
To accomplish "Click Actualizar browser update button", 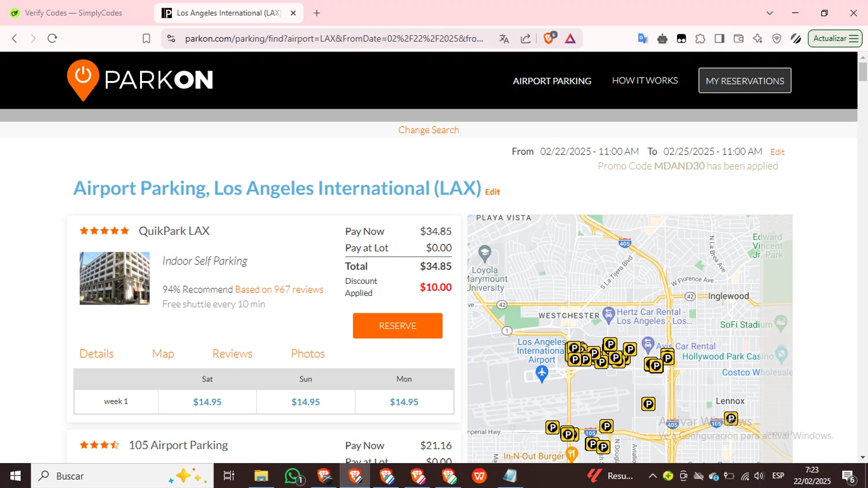I will pyautogui.click(x=835, y=38).
